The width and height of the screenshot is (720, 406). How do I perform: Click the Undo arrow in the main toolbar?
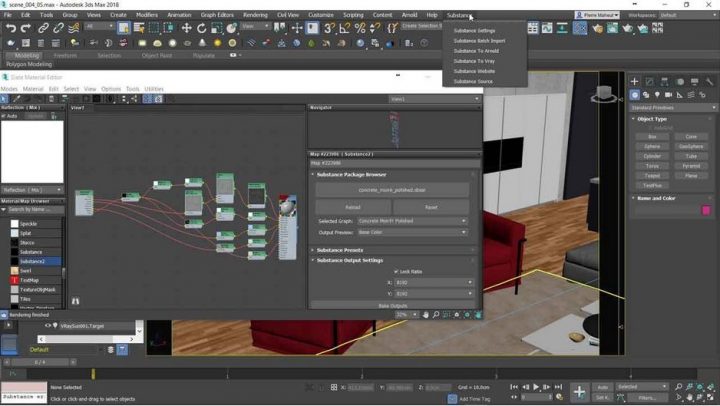click(10, 28)
